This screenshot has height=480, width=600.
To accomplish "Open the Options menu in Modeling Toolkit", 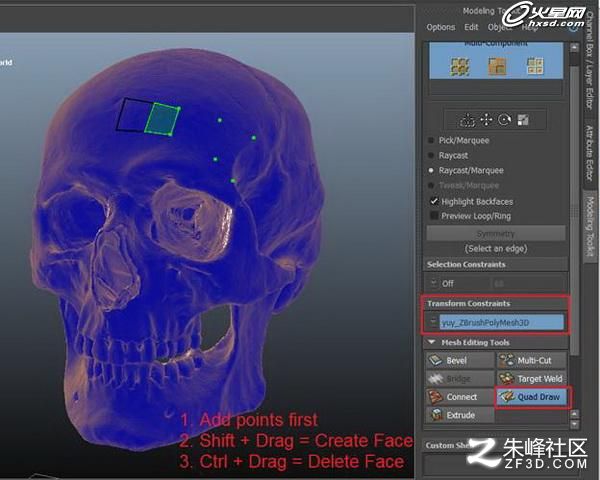I will [x=441, y=27].
